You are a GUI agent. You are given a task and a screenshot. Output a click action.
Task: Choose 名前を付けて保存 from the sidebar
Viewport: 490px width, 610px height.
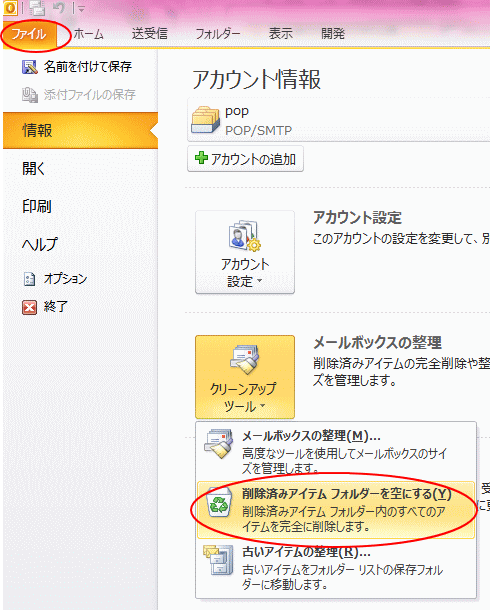coord(80,67)
